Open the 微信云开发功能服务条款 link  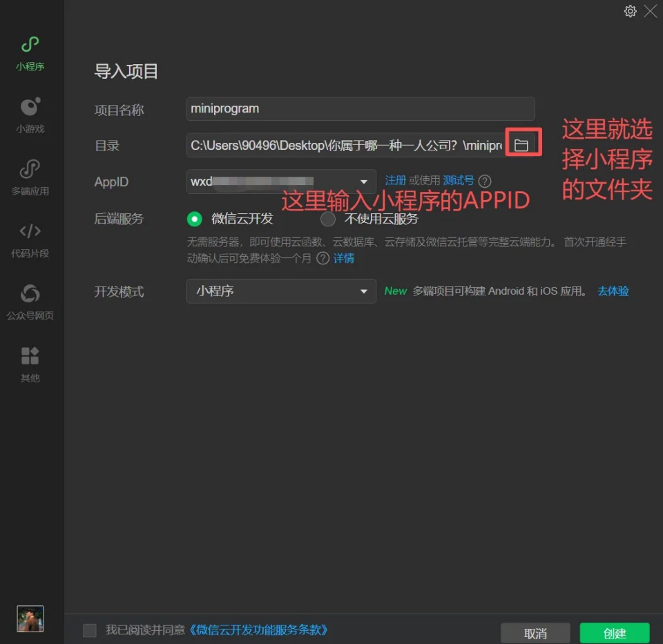[258, 630]
